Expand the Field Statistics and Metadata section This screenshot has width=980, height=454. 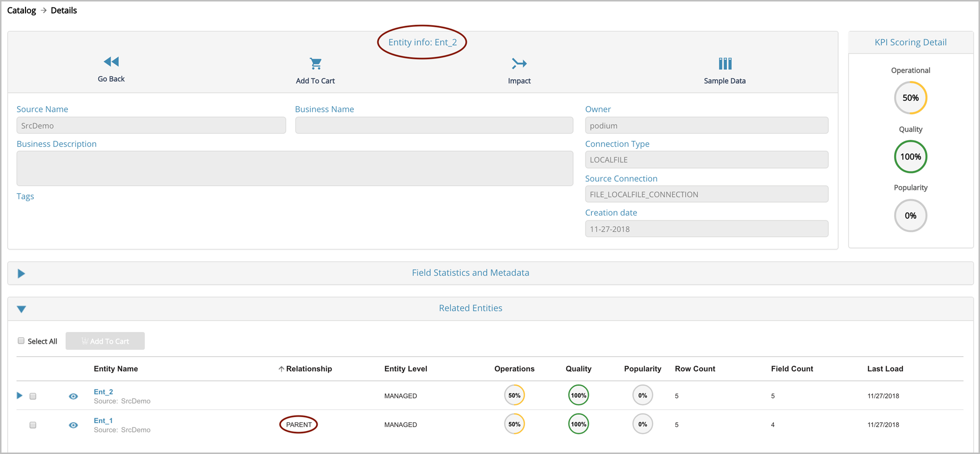(21, 273)
